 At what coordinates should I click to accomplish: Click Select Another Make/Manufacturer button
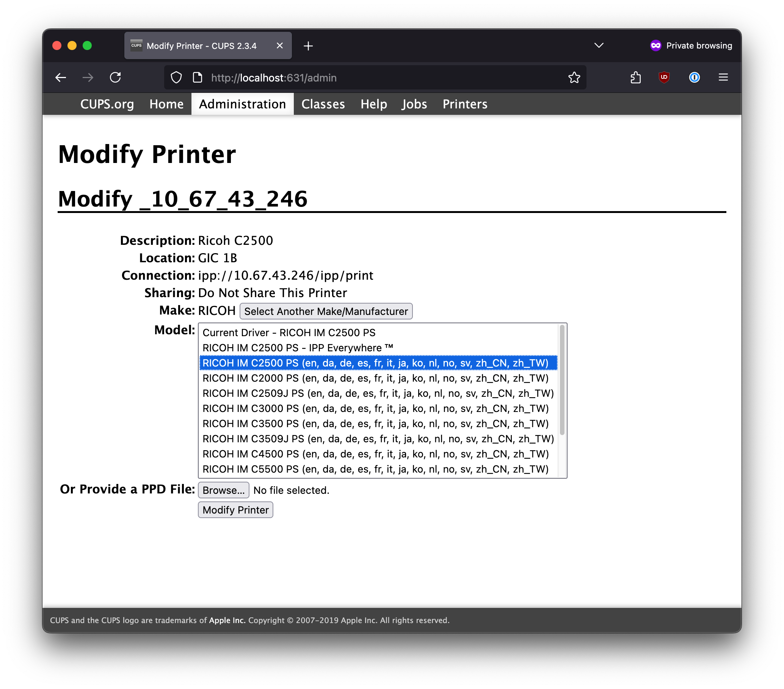(x=326, y=311)
